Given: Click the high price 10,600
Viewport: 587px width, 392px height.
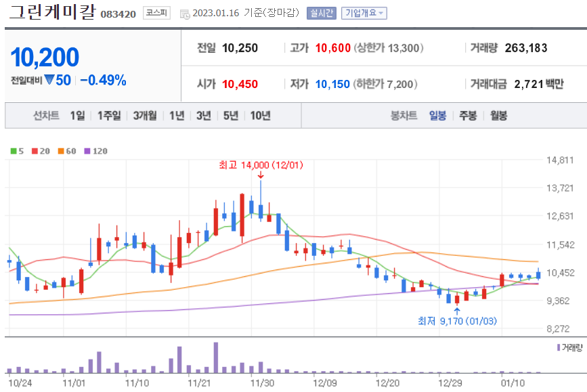Looking at the screenshot, I should pyautogui.click(x=333, y=48).
